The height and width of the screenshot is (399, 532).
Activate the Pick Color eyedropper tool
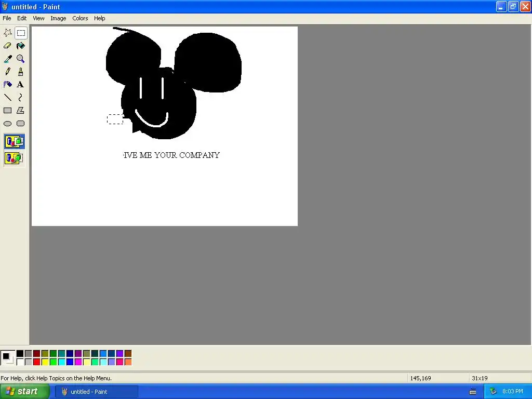tap(7, 59)
